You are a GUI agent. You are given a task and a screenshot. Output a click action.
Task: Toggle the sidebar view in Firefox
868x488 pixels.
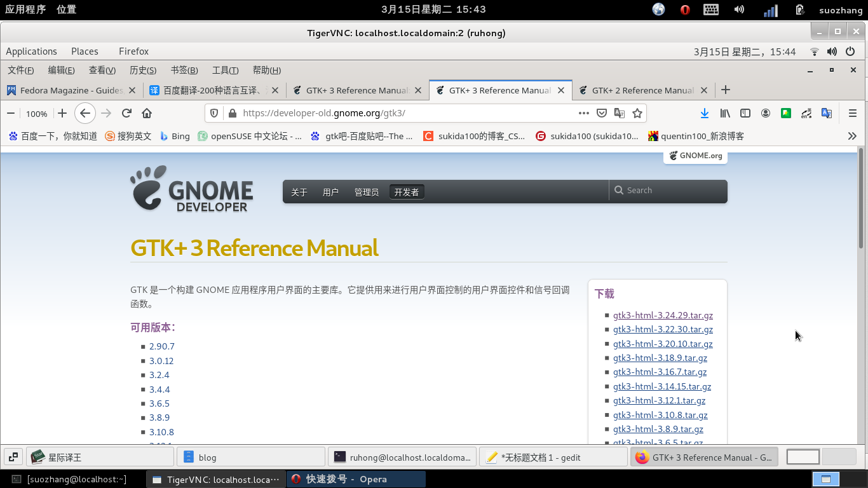[x=745, y=112]
